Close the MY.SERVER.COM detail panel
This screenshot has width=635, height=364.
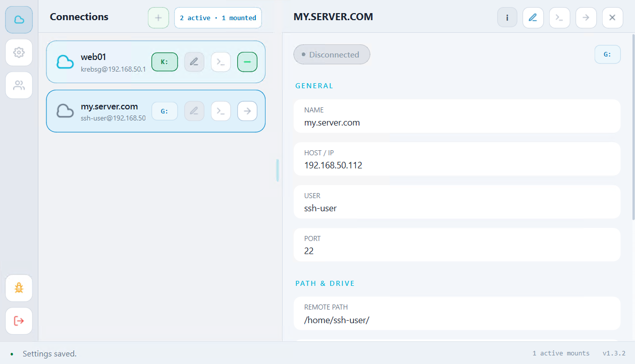[x=612, y=17]
